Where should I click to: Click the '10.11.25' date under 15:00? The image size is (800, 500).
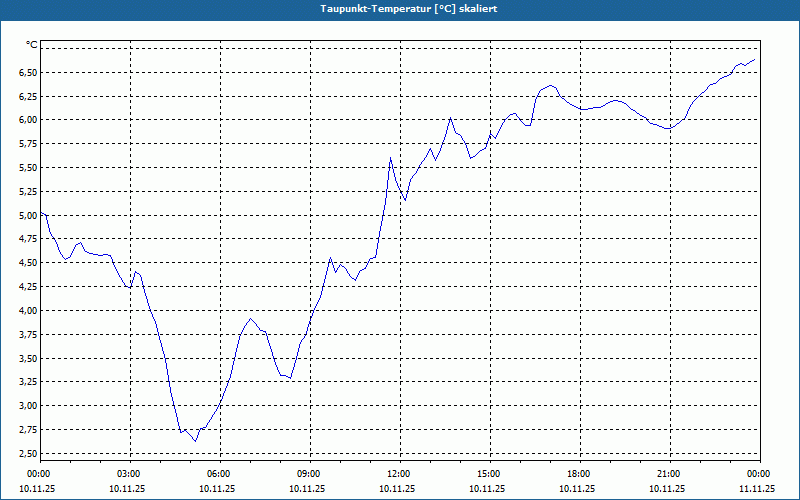point(487,488)
